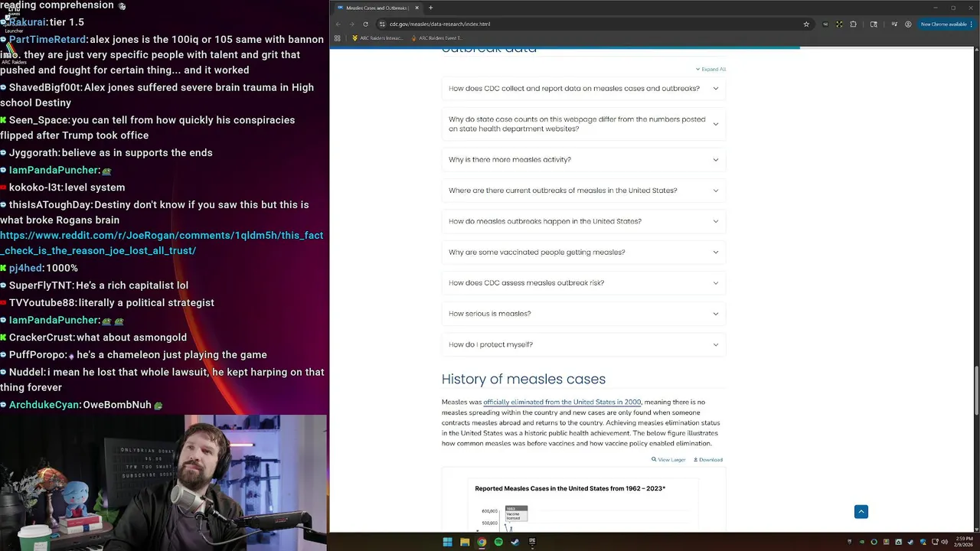Click the 'History of measles cases' heading

click(x=524, y=379)
